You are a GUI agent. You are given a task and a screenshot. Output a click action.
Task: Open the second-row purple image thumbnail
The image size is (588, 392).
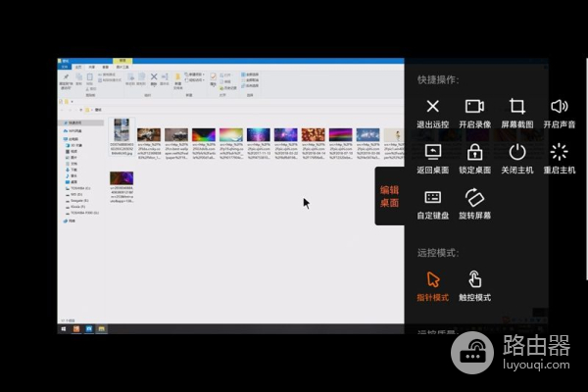point(122,180)
